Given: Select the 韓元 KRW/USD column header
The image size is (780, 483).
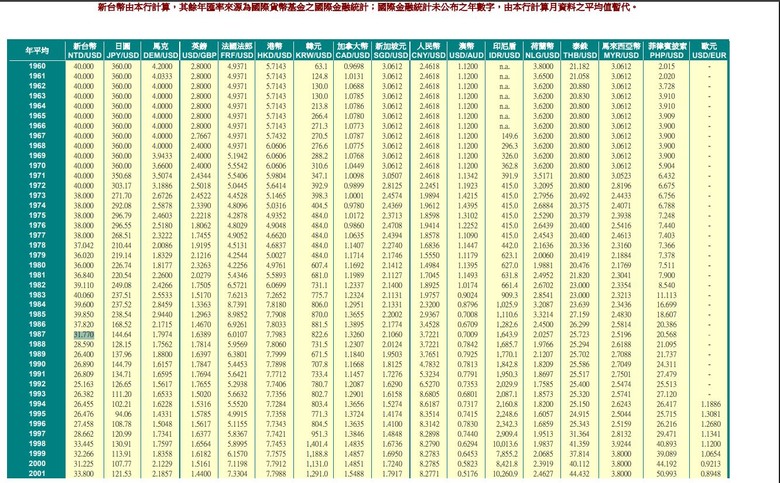Looking at the screenshot, I should point(313,51).
